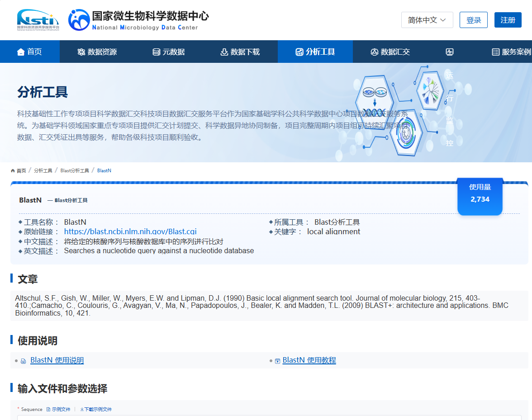Click the video icon beside BlastN 使用教程
Image resolution: width=532 pixels, height=420 pixels.
pos(277,361)
